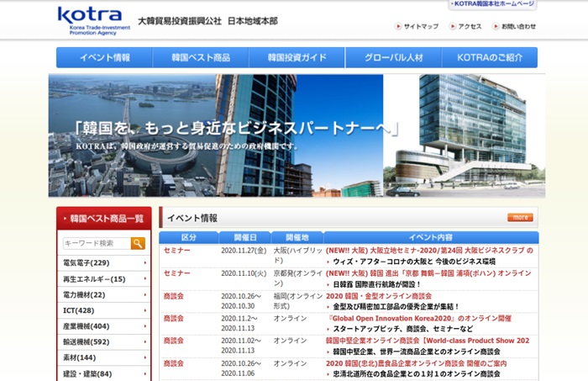The width and height of the screenshot is (588, 381).
Task: Click the orange keyword search magnifier button
Action: (138, 243)
